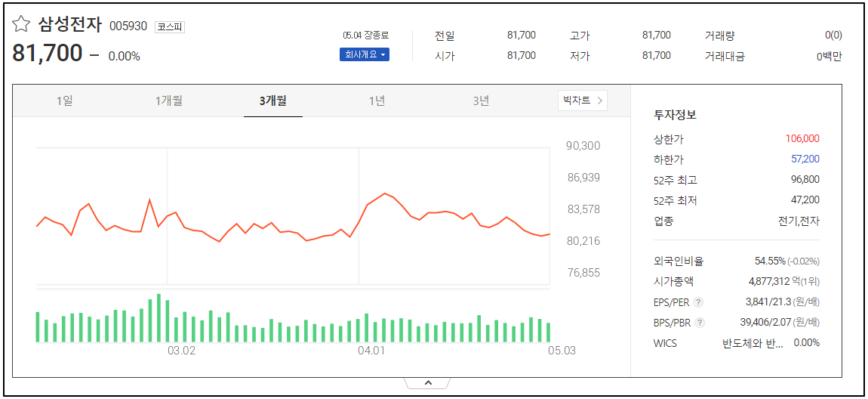Click the 삼성전자 stock name

pos(69,24)
